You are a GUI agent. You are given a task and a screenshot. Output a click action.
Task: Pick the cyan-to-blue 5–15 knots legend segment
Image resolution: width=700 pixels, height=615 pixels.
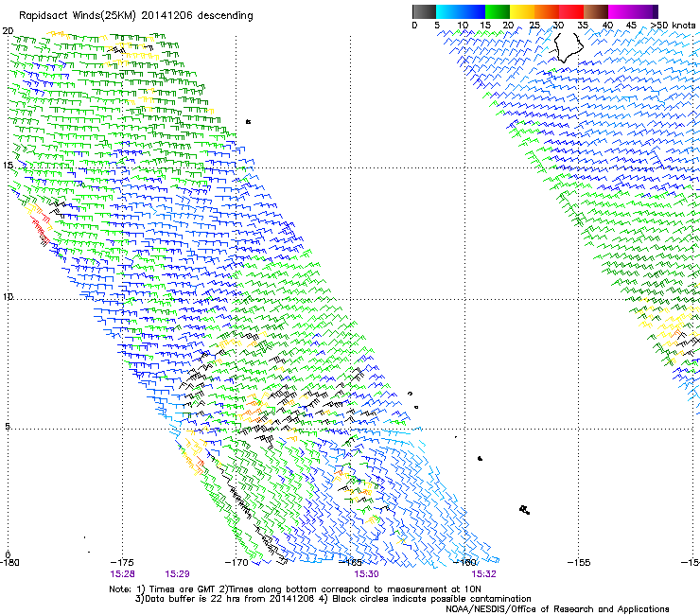[461, 11]
